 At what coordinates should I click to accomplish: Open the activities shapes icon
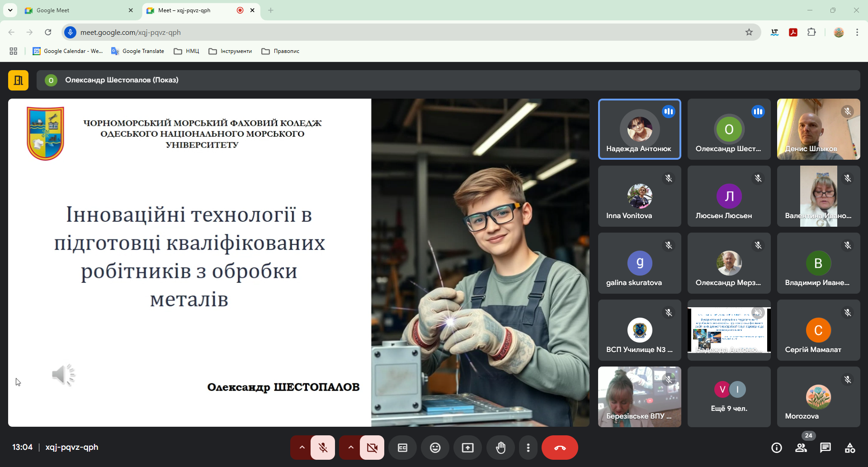pos(849,448)
